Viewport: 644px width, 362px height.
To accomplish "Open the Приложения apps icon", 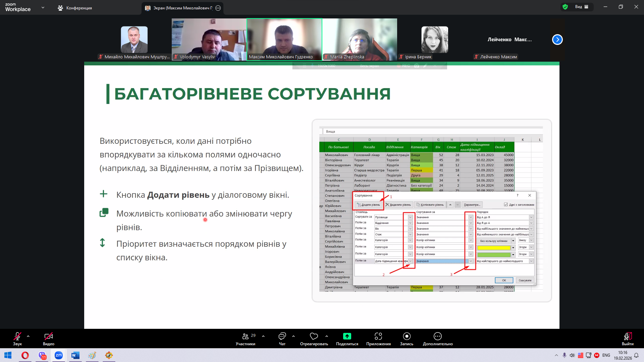I will pos(378,336).
